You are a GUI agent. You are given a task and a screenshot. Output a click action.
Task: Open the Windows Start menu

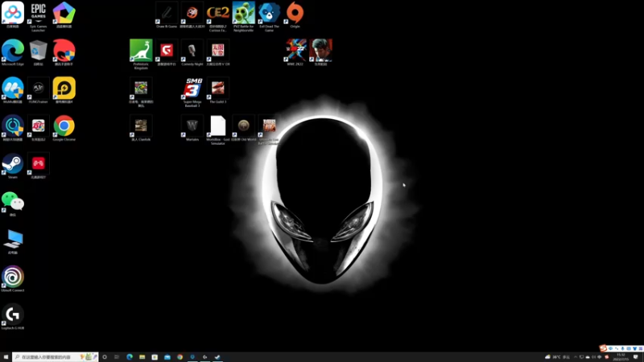pyautogui.click(x=6, y=357)
